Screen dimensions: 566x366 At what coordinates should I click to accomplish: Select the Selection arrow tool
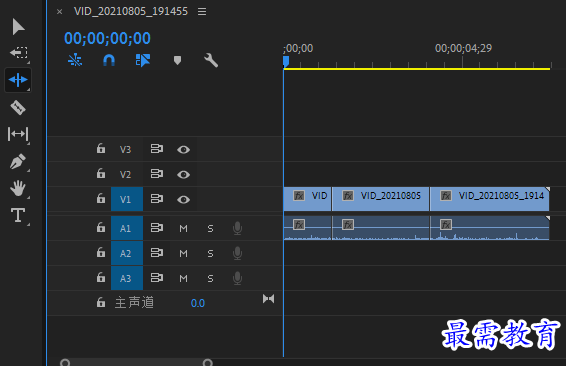coord(18,27)
